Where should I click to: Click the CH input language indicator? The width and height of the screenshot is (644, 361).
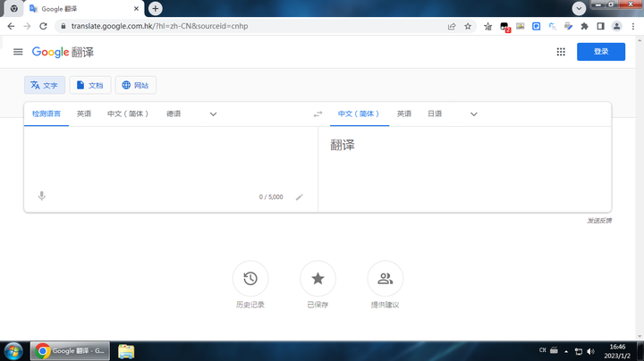(x=543, y=350)
